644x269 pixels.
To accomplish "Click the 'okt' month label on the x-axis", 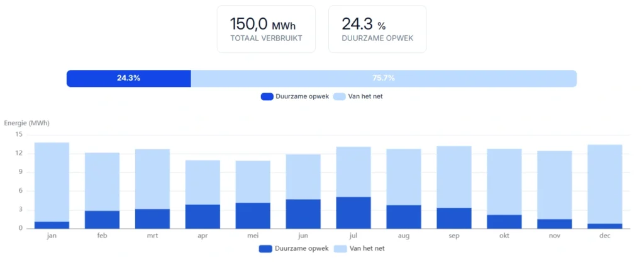I will 504,235.
